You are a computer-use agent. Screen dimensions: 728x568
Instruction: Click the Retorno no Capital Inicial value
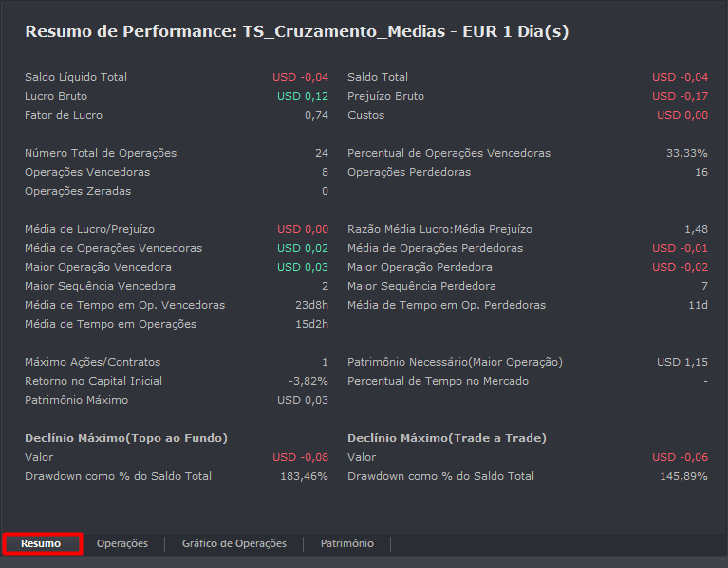[308, 381]
